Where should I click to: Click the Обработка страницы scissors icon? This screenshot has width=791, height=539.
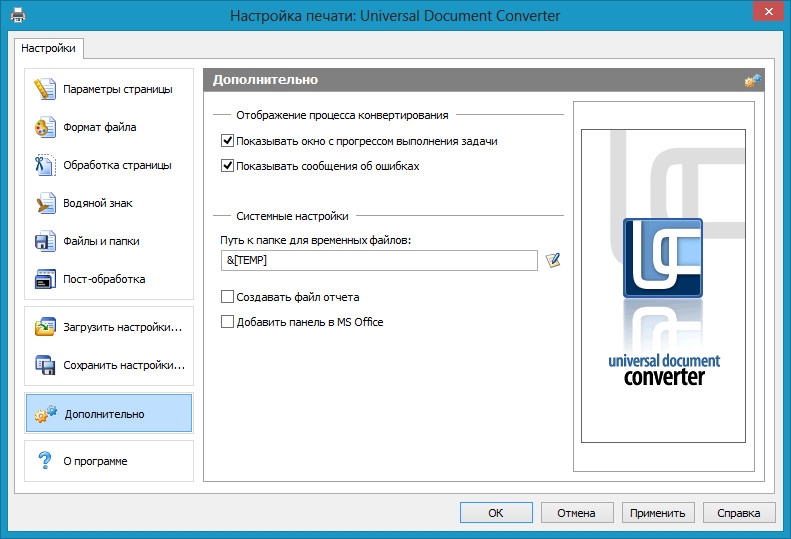click(x=45, y=165)
